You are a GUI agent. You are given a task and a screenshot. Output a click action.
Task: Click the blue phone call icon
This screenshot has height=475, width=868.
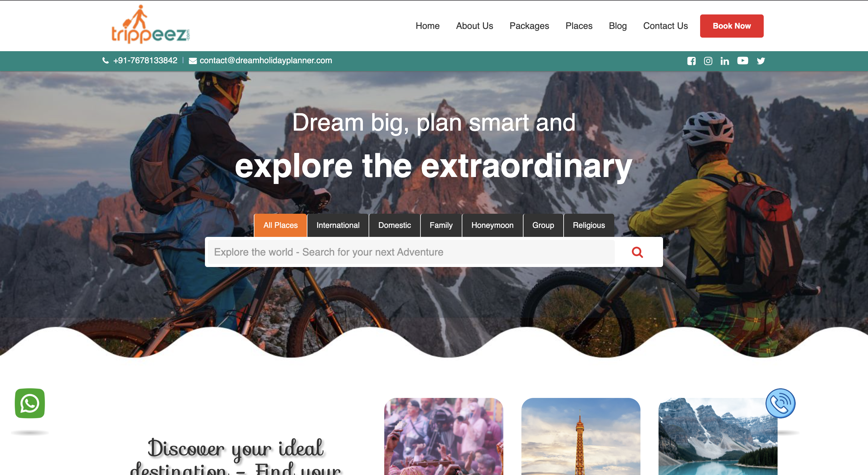(x=780, y=403)
